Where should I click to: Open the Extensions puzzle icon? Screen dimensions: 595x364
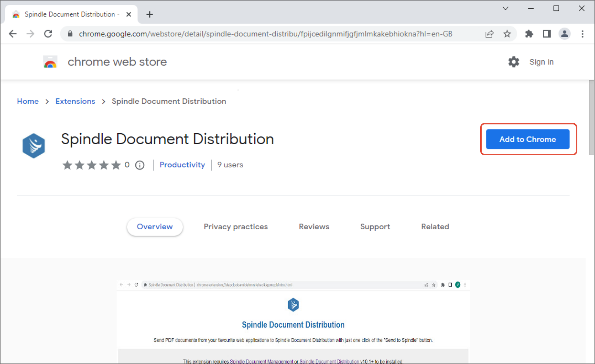(529, 34)
